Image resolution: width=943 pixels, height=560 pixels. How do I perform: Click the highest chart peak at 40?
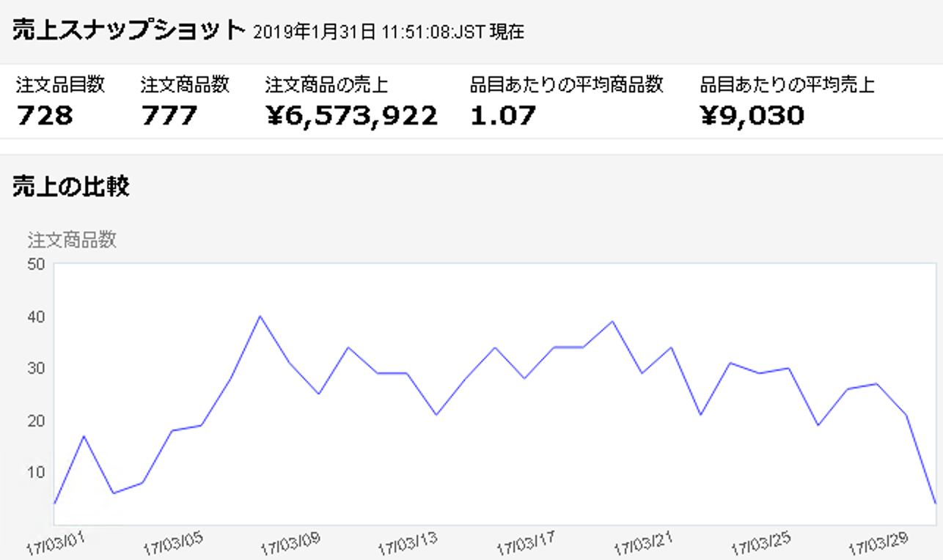click(260, 317)
